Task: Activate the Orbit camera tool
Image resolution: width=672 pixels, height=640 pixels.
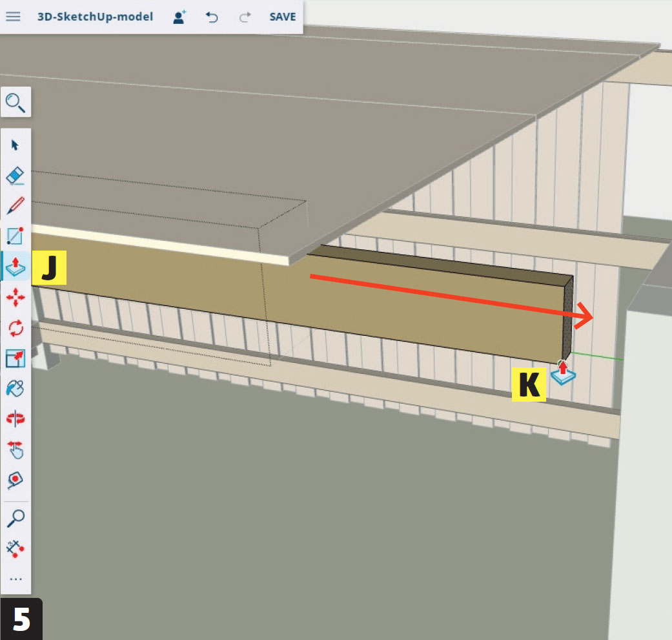Action: tap(15, 418)
